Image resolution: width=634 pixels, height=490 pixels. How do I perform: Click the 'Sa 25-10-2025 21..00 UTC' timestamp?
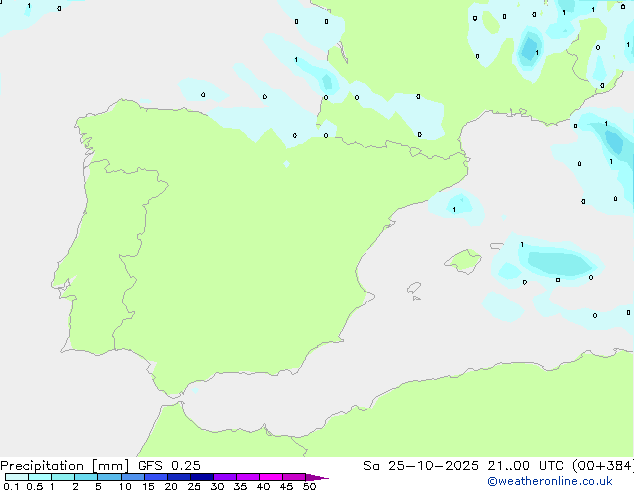coord(463,466)
